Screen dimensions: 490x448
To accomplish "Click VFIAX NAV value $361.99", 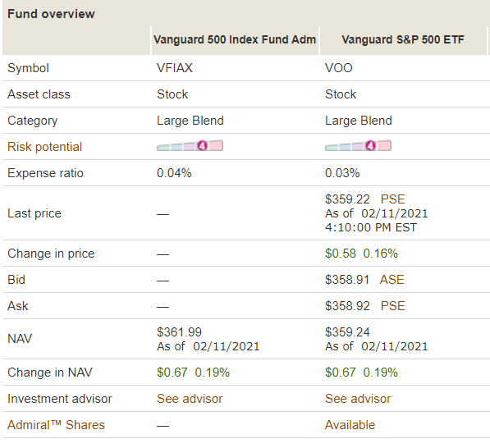I will [x=179, y=332].
